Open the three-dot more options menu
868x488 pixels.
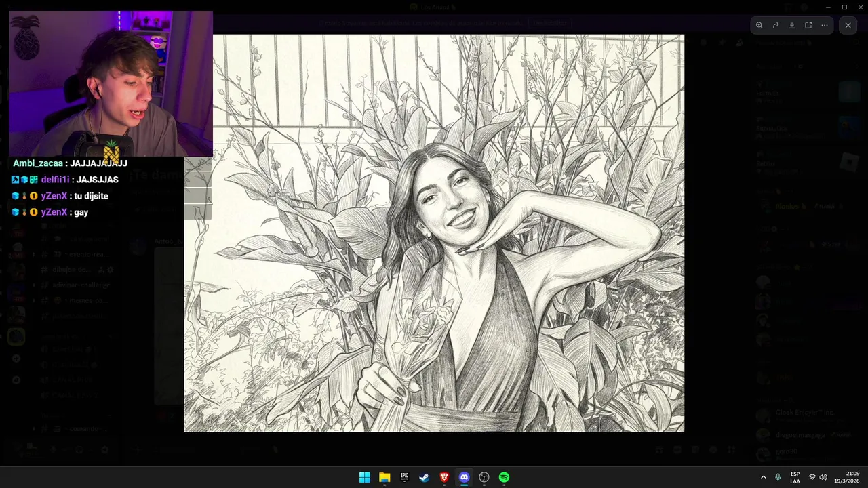[825, 25]
